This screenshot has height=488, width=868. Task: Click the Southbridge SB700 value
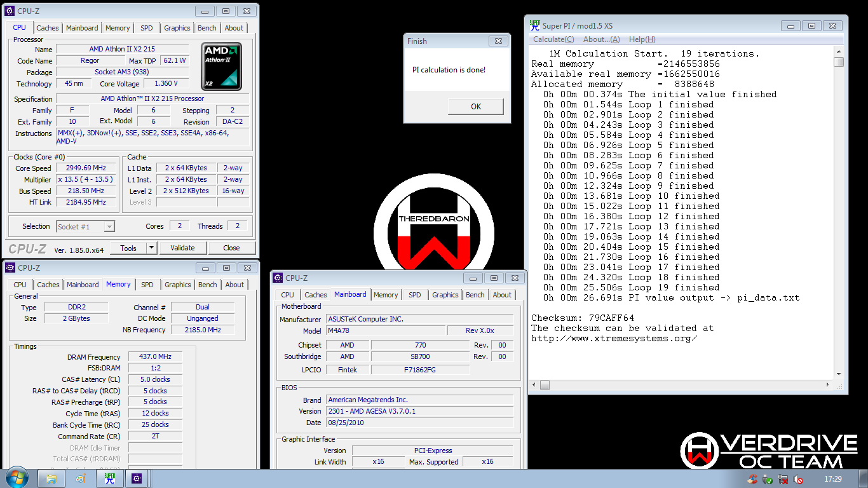(420, 356)
